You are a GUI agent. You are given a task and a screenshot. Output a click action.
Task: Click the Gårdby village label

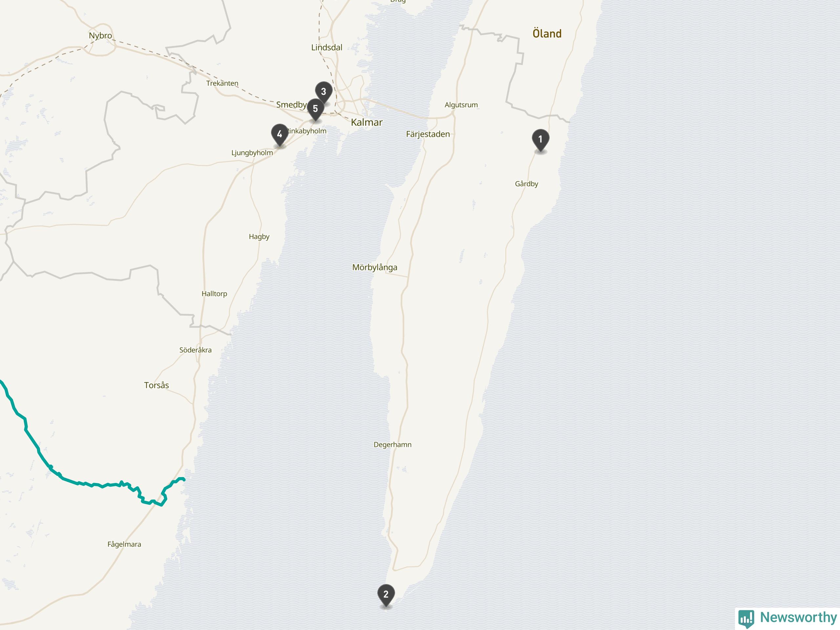tap(526, 184)
